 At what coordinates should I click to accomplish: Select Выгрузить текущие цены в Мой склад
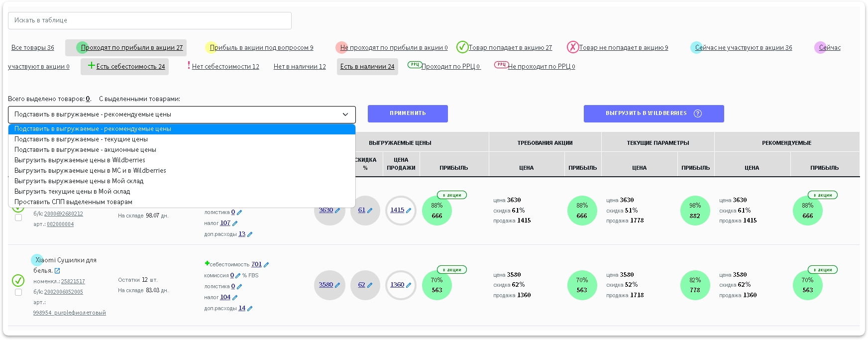72,192
